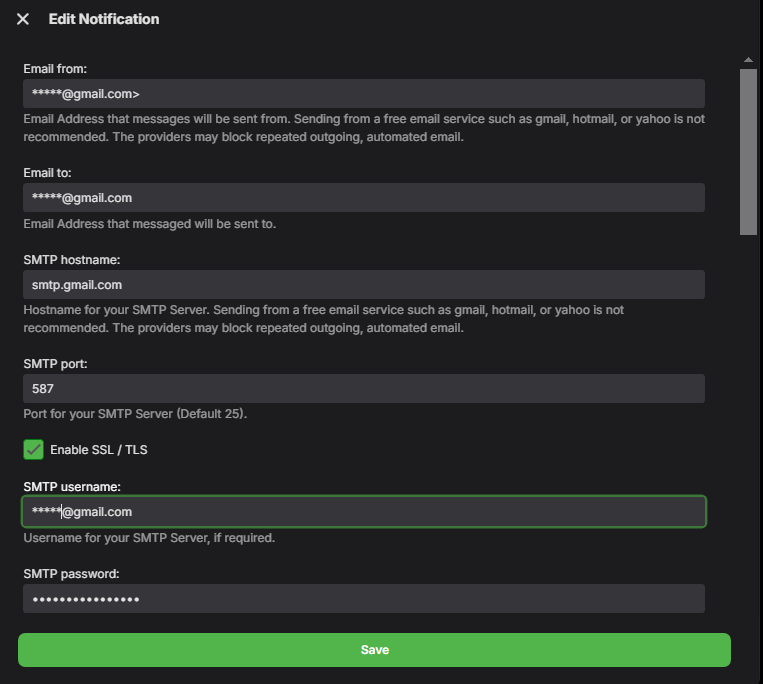Select the SMTP port field showing 587

[x=364, y=389]
